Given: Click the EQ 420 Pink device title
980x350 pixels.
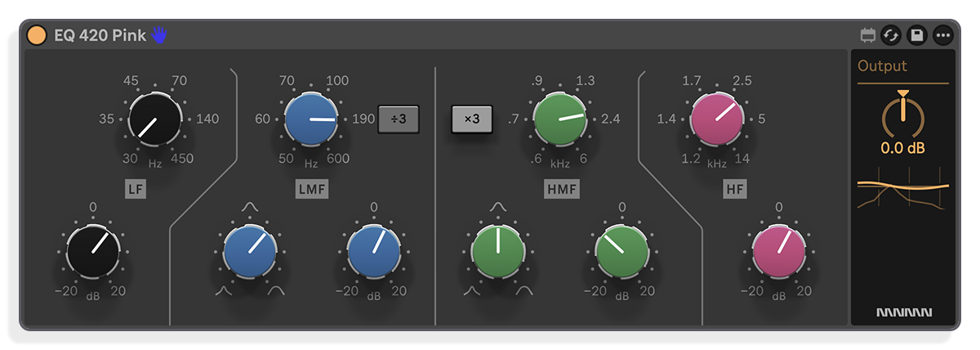Looking at the screenshot, I should [x=100, y=35].
